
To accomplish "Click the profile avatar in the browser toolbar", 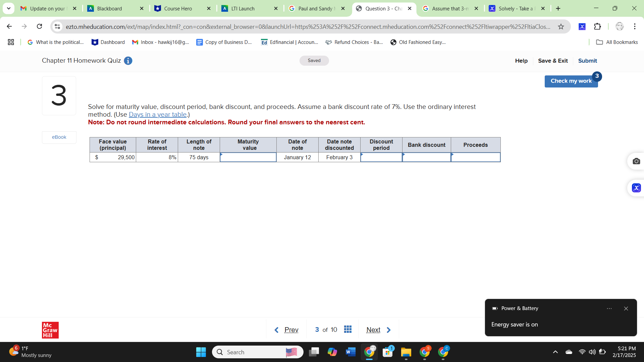I will pyautogui.click(x=619, y=26).
